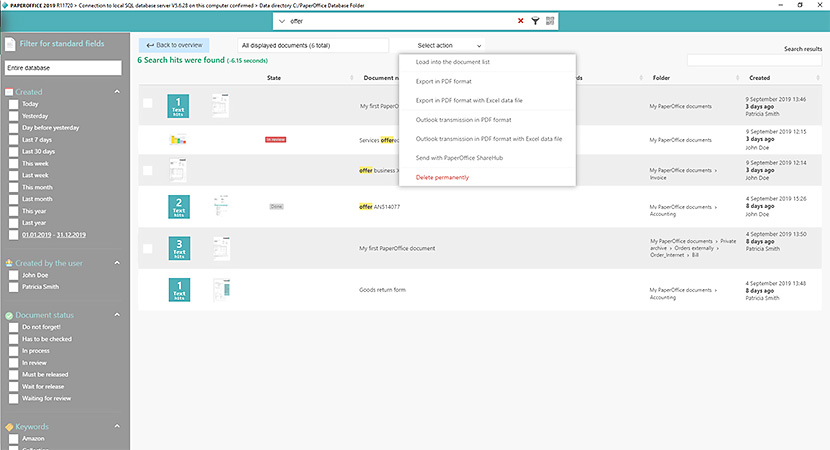Filter by user John Doe
Image resolution: width=830 pixels, height=450 pixels.
[x=14, y=275]
